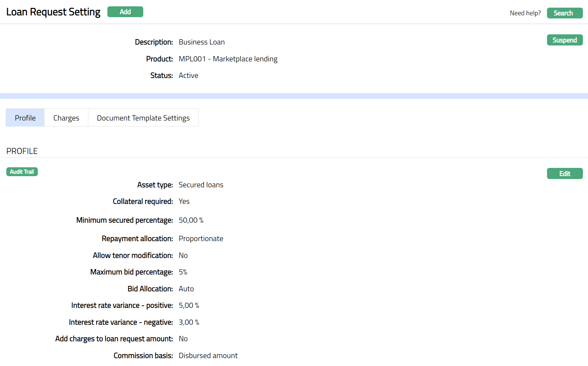Image resolution: width=588 pixels, height=366 pixels.
Task: Click the Business Loan description value
Action: tap(201, 42)
